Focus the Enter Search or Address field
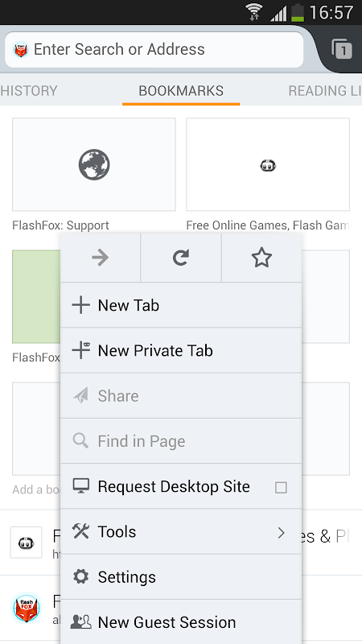362x644 pixels. pos(154,50)
